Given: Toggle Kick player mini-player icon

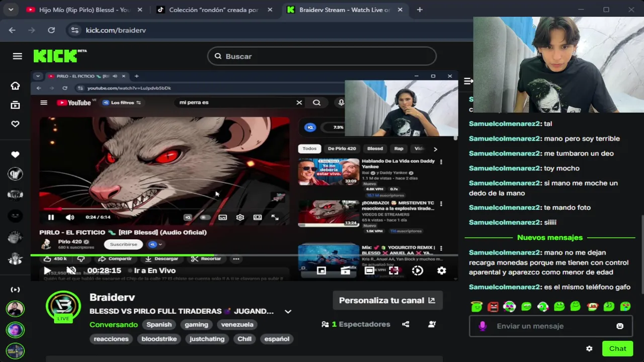Looking at the screenshot, I should coord(321,270).
